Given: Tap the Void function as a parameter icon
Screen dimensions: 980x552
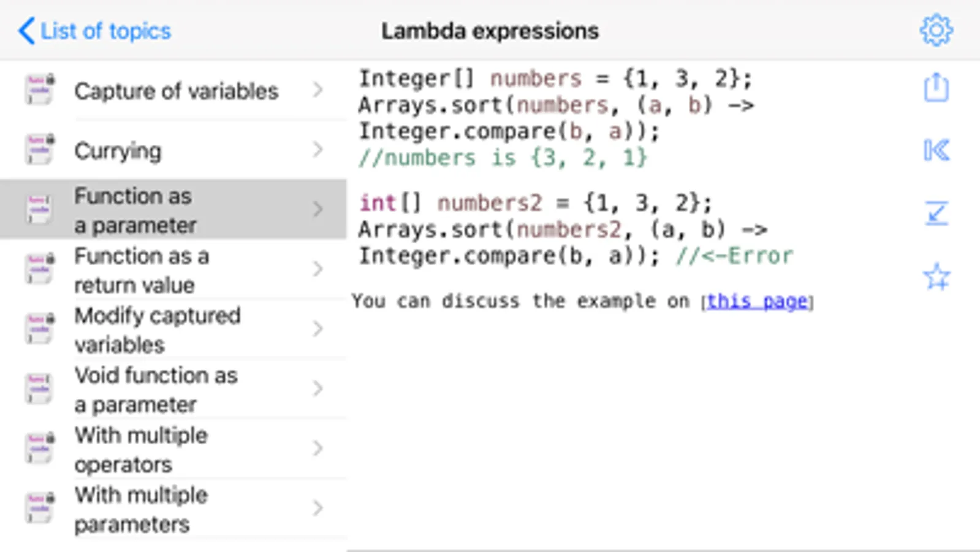Looking at the screenshot, I should [x=39, y=389].
